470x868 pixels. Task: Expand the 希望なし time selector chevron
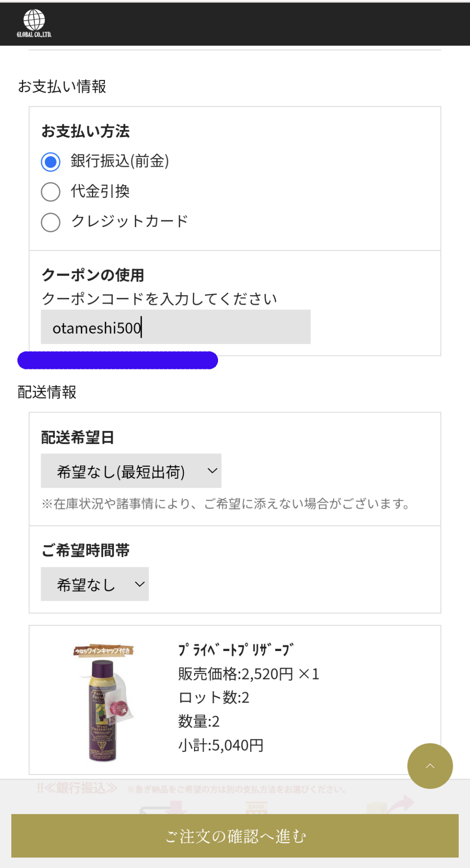pos(139,584)
